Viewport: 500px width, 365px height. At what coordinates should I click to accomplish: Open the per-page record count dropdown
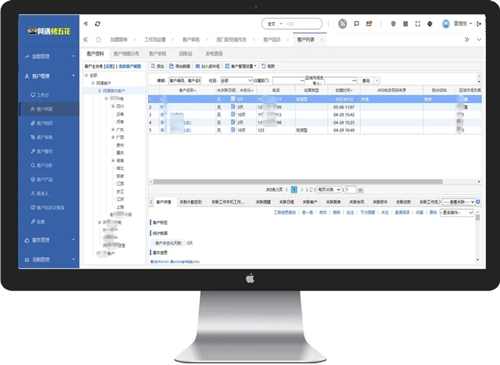point(329,189)
